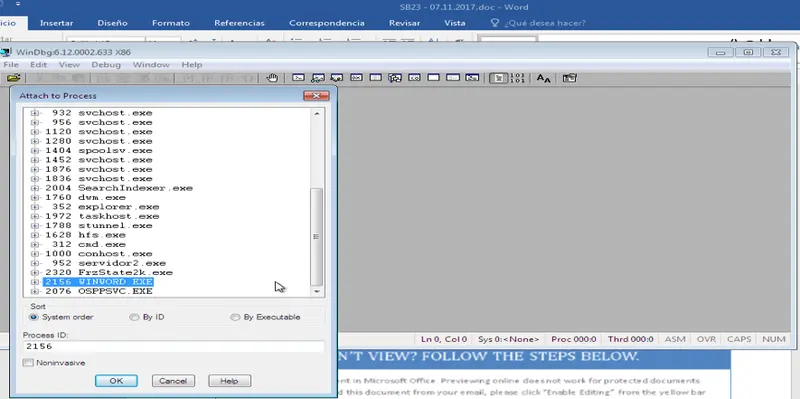This screenshot has height=399, width=800.
Task: Select the By Executable sort option
Action: point(235,317)
